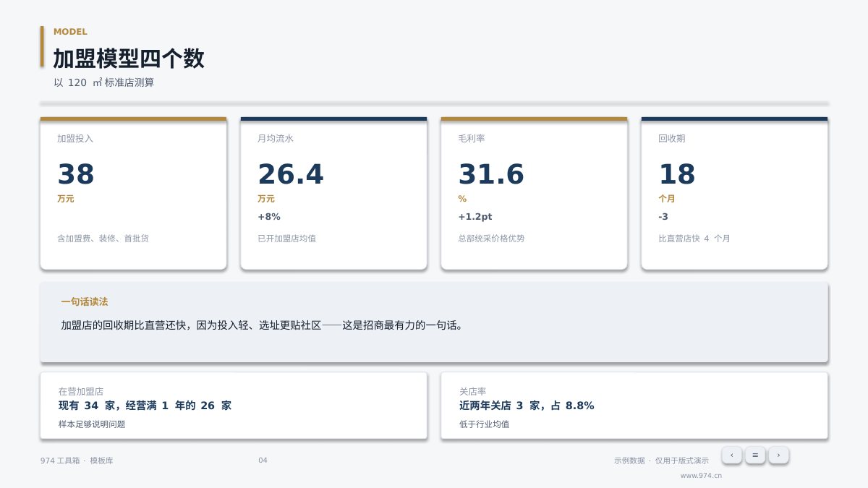The width and height of the screenshot is (868, 488).
Task: Advance to next slide arrow
Action: click(x=778, y=455)
